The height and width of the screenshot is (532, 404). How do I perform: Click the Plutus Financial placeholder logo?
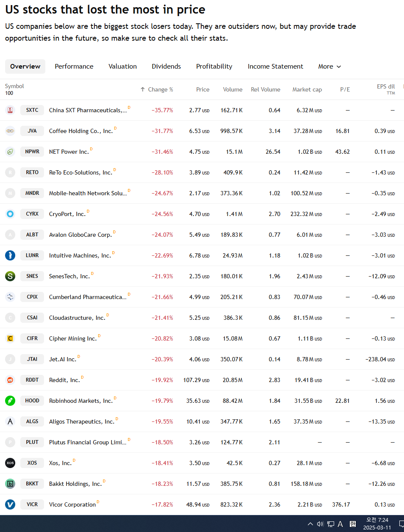(x=10, y=442)
